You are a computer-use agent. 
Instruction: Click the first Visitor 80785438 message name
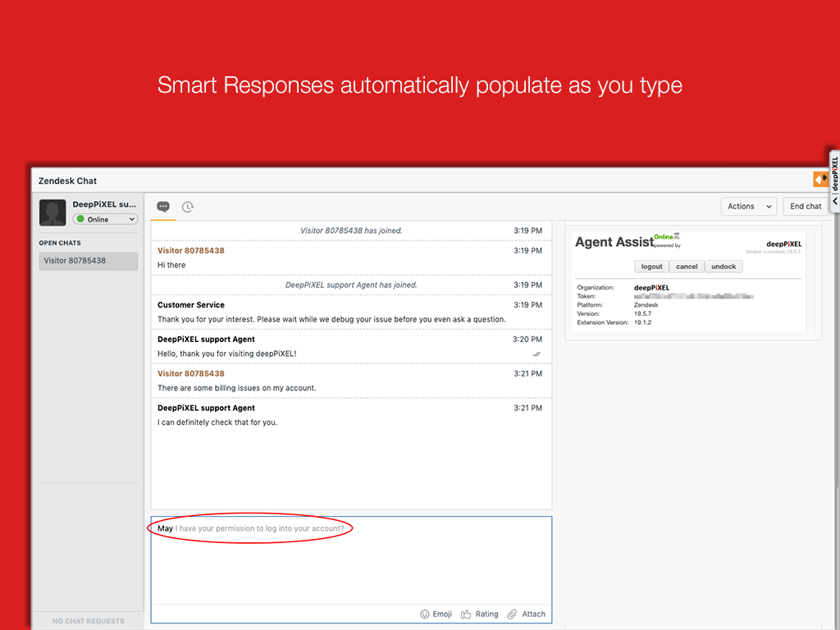click(191, 250)
